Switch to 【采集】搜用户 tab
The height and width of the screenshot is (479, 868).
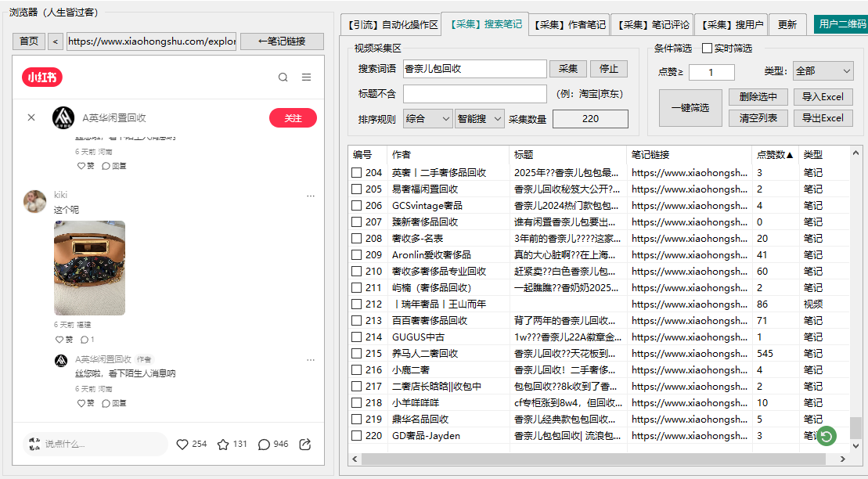[731, 25]
